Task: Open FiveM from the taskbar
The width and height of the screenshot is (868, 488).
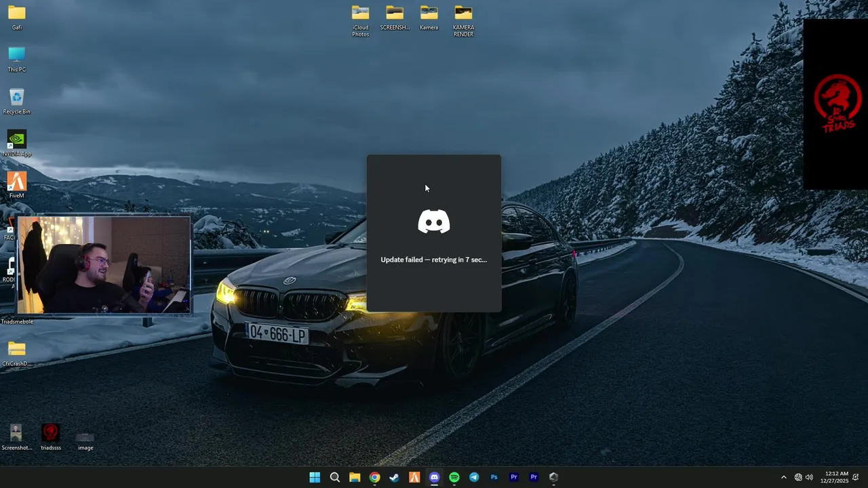Action: (414, 477)
